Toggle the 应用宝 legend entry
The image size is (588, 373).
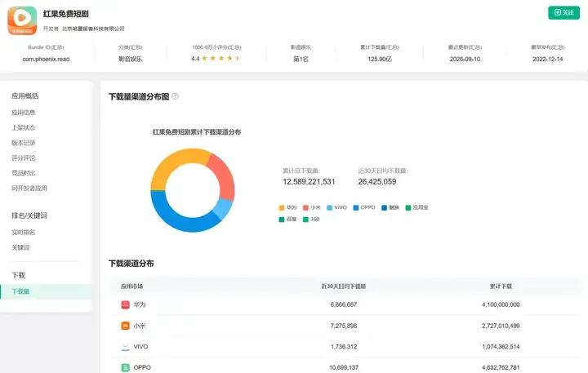click(x=416, y=207)
